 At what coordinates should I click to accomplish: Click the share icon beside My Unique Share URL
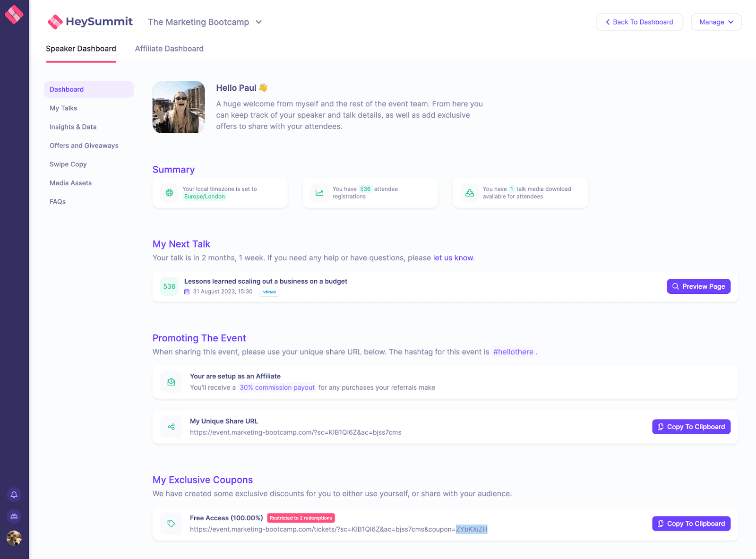click(171, 427)
